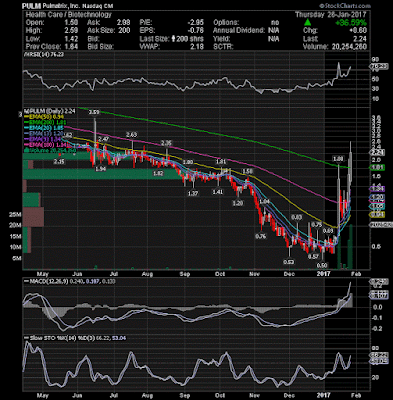Click the Nov label on price chart axis
The image size is (393, 400).
(x=255, y=274)
